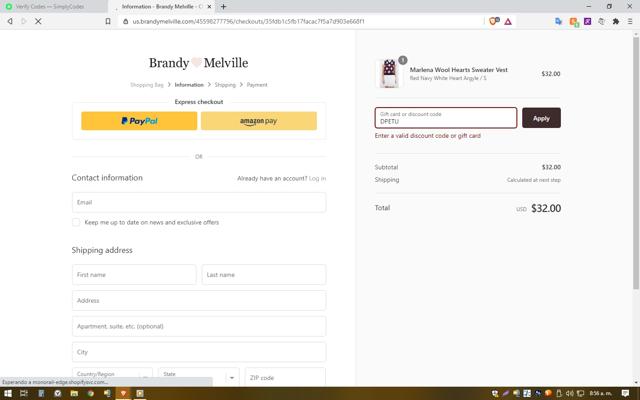Click the Brave Rewards triangle icon

[x=508, y=22]
